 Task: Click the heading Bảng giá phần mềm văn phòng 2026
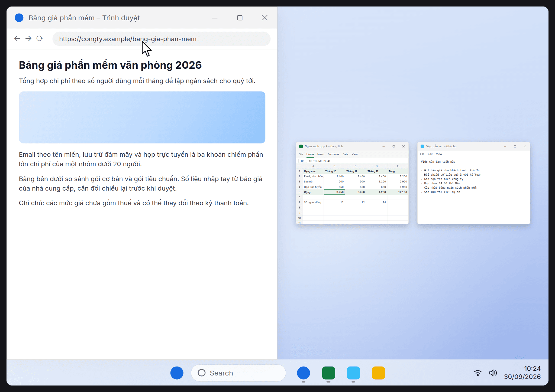point(110,65)
